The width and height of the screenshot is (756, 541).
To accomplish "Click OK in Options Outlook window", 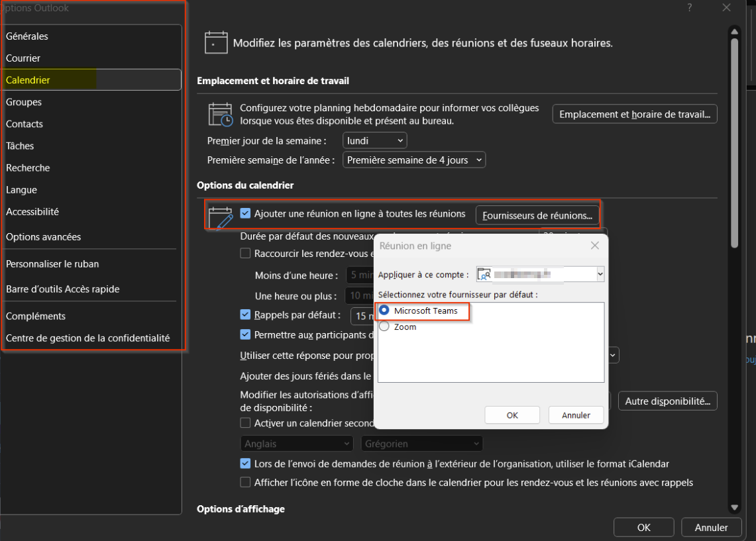I will (x=643, y=528).
